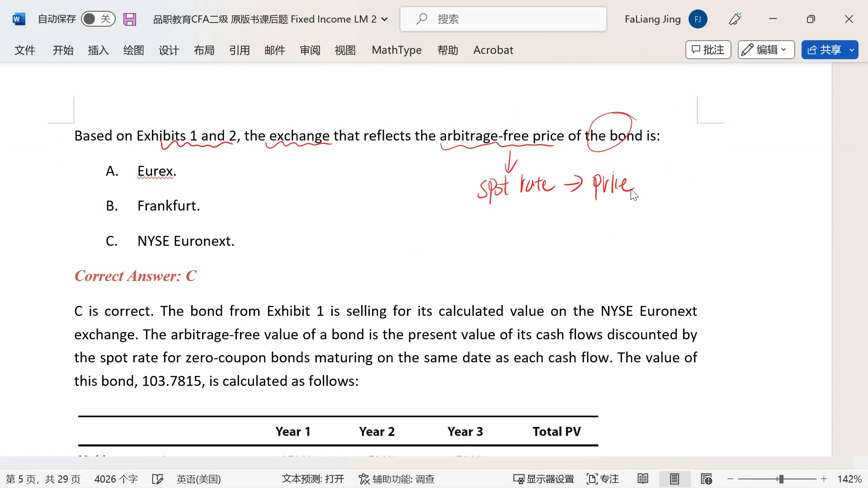Click the proofing check icon

(157, 479)
